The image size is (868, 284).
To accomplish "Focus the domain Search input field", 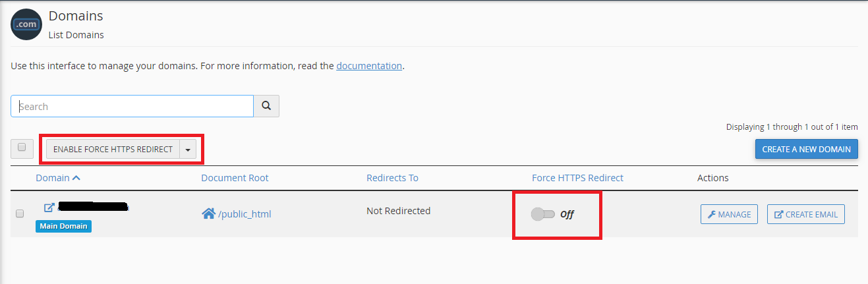I will (132, 106).
